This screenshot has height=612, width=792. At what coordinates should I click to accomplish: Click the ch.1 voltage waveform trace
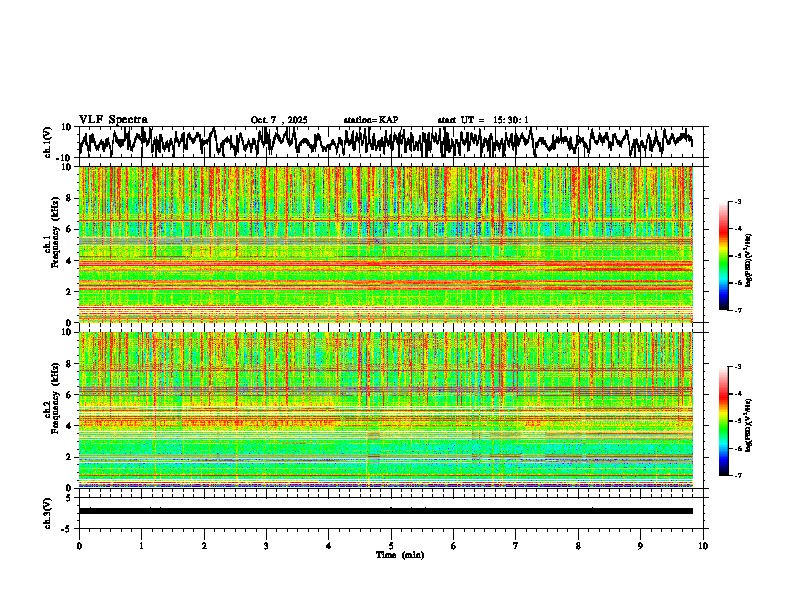pyautogui.click(x=386, y=142)
